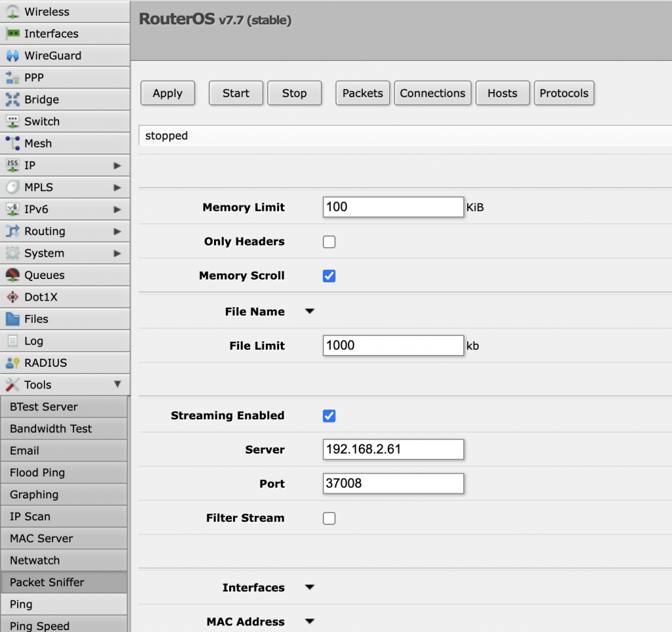The width and height of the screenshot is (672, 632).
Task: Click the System gear icon
Action: tap(13, 253)
